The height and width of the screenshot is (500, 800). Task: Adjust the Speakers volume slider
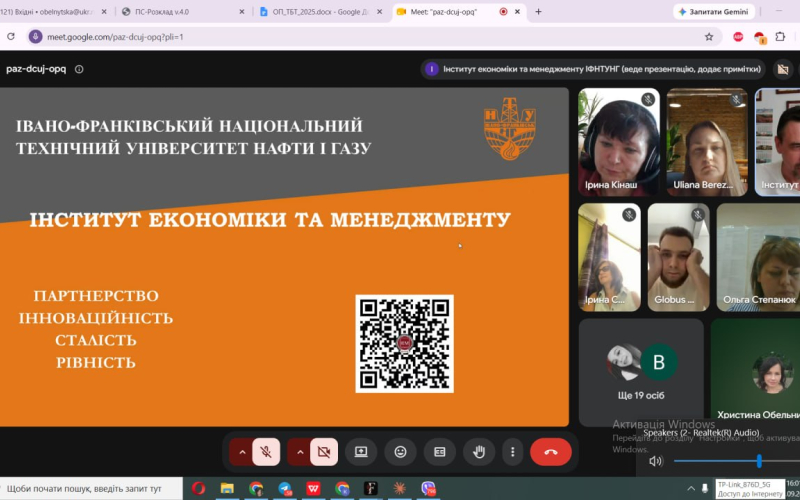pos(737,461)
